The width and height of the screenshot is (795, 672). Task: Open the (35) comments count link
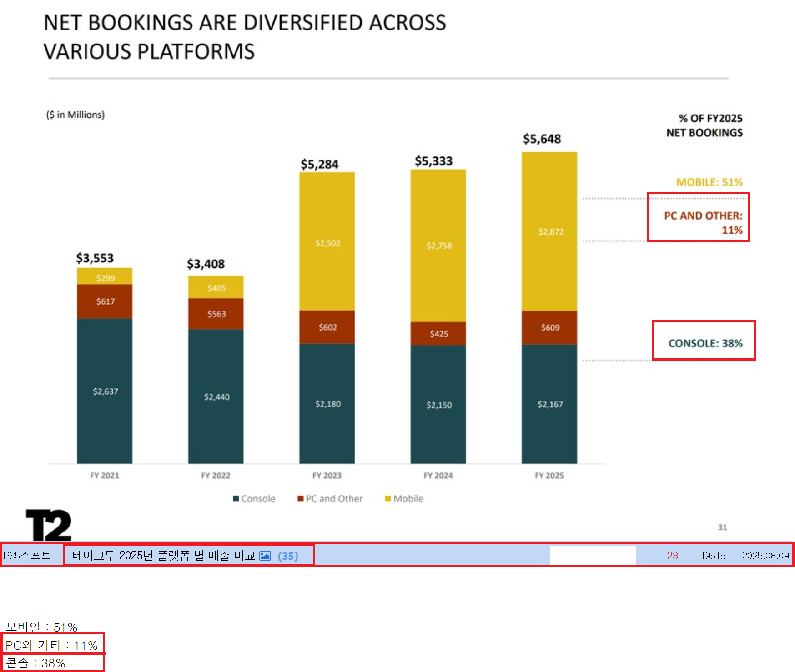(288, 556)
